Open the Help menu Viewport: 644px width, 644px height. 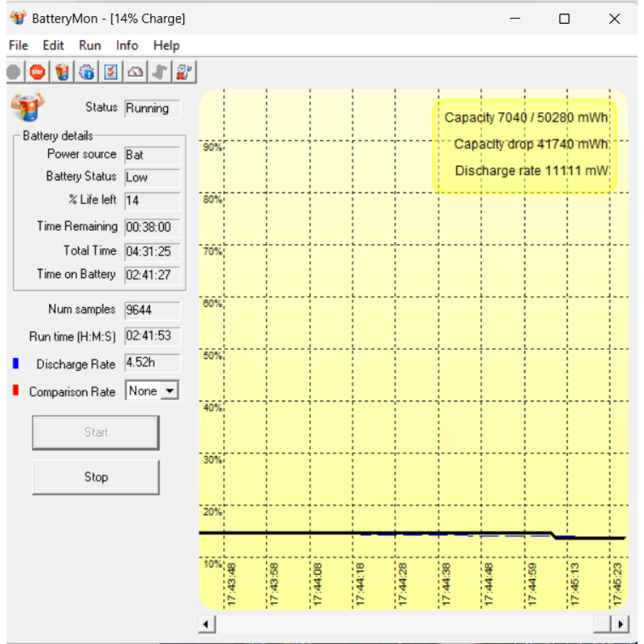(x=166, y=45)
